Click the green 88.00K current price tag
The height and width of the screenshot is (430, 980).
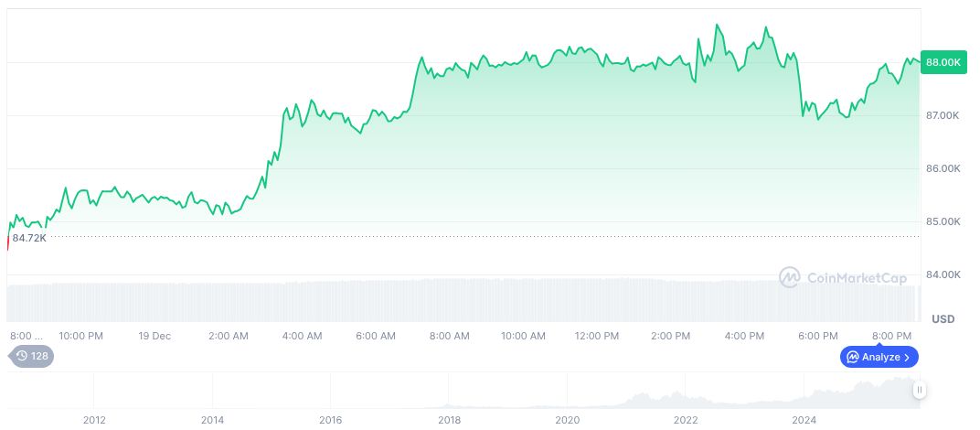(x=943, y=62)
